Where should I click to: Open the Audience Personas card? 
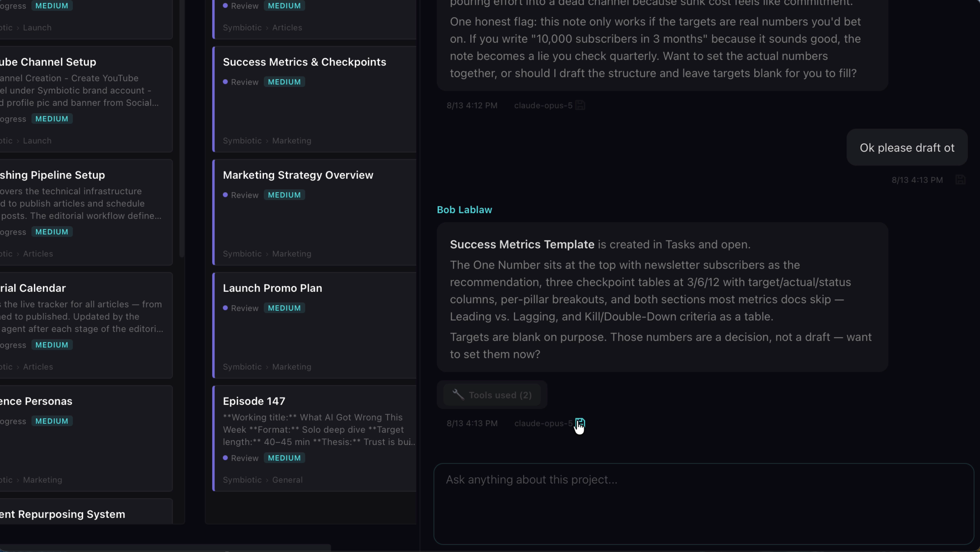(86, 438)
